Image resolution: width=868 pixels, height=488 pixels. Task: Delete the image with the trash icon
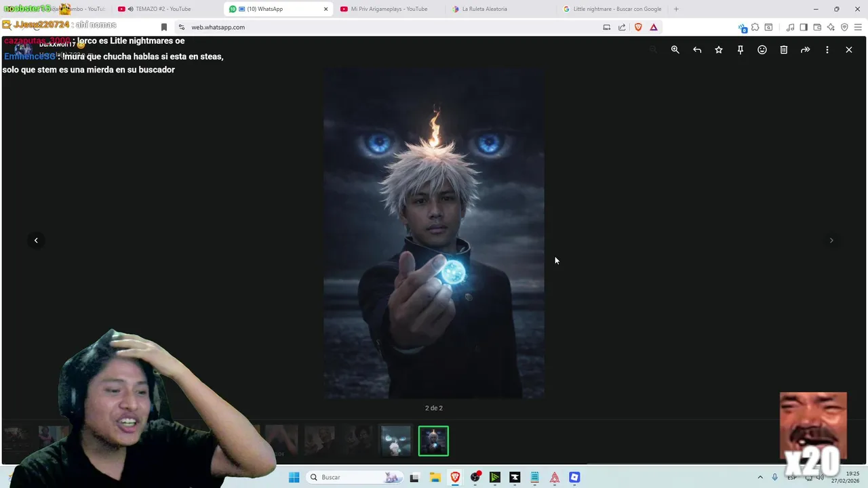tap(783, 49)
